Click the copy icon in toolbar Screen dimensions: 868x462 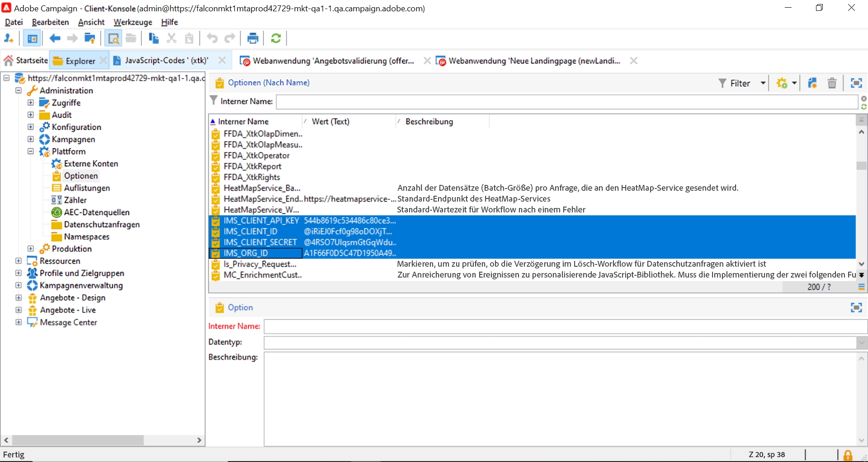(x=154, y=38)
